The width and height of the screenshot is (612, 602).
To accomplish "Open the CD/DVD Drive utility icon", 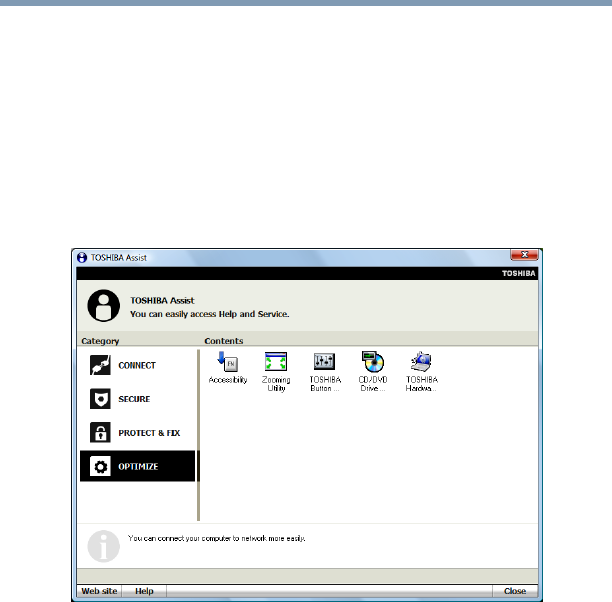I will 373,372.
